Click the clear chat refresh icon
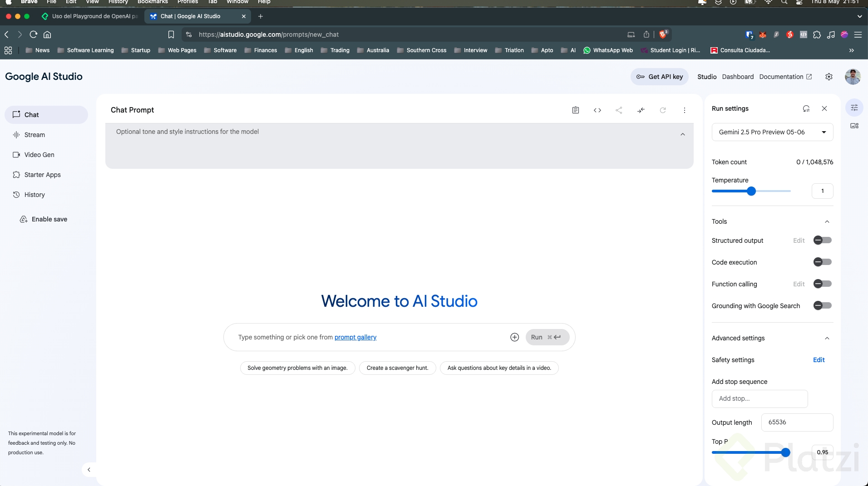The width and height of the screenshot is (868, 486). pos(663,110)
